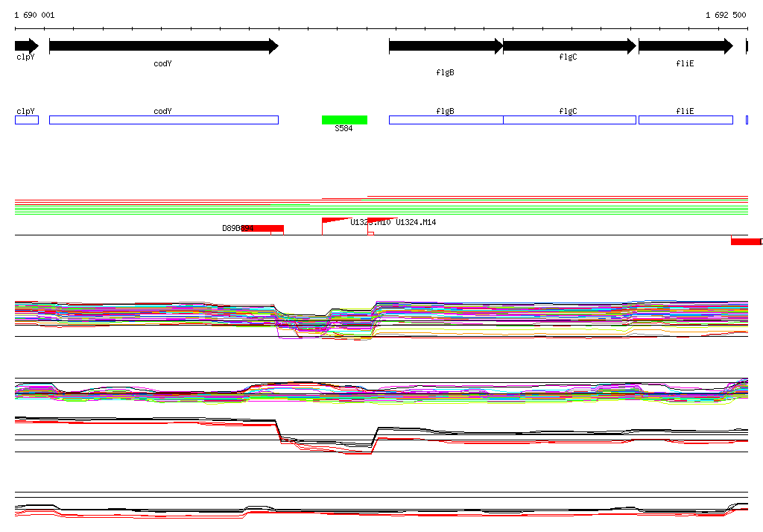This screenshot has height=532, width=763.
Task: Click the U1324.M14 label text
Action: click(416, 223)
